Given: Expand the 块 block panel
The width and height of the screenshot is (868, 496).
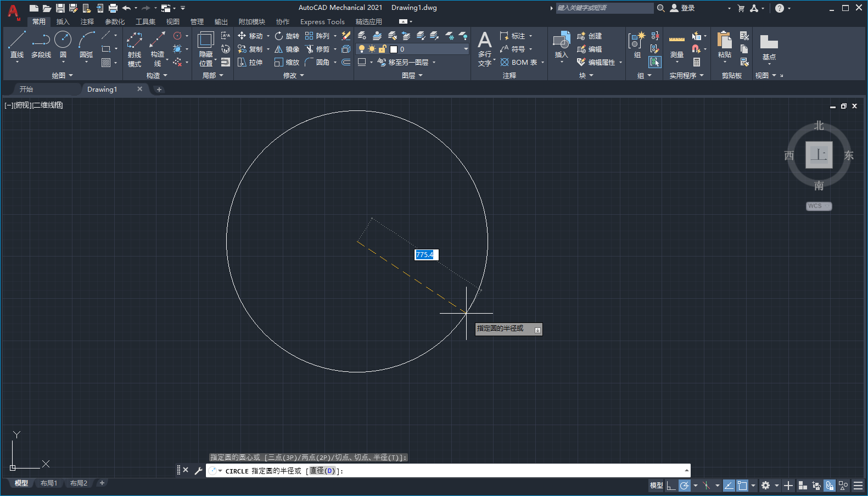Looking at the screenshot, I should 586,75.
